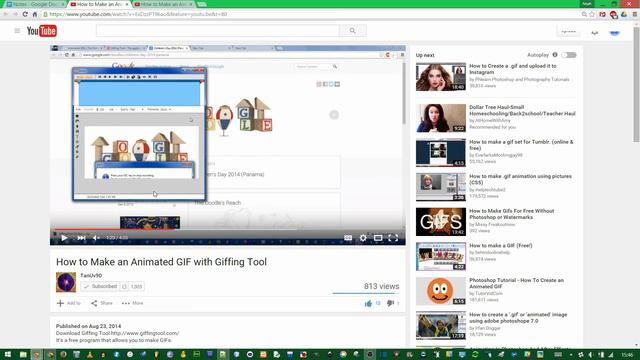
Task: Click the YouTube search magnifier button
Action: 353,31
